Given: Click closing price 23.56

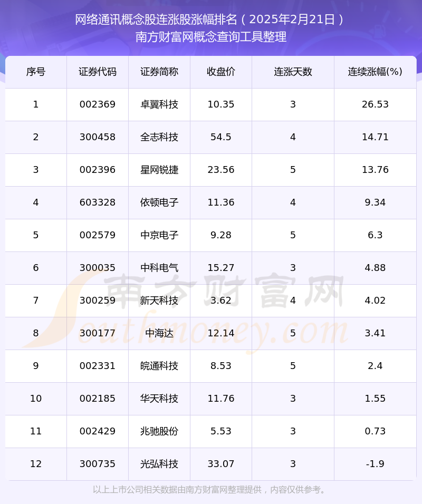Looking at the screenshot, I should click(221, 170).
